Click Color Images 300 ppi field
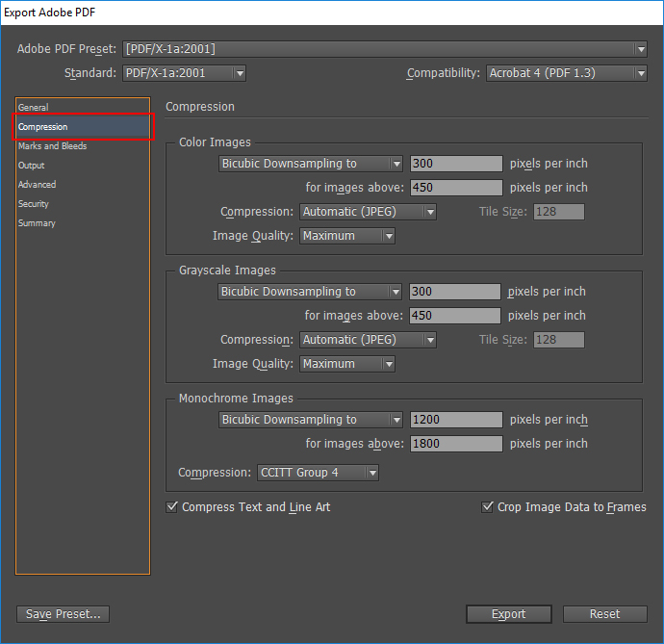The height and width of the screenshot is (644, 664). tap(456, 164)
